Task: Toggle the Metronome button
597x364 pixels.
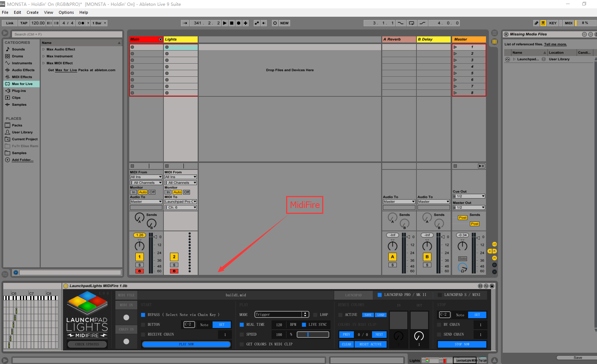Action: click(81, 23)
